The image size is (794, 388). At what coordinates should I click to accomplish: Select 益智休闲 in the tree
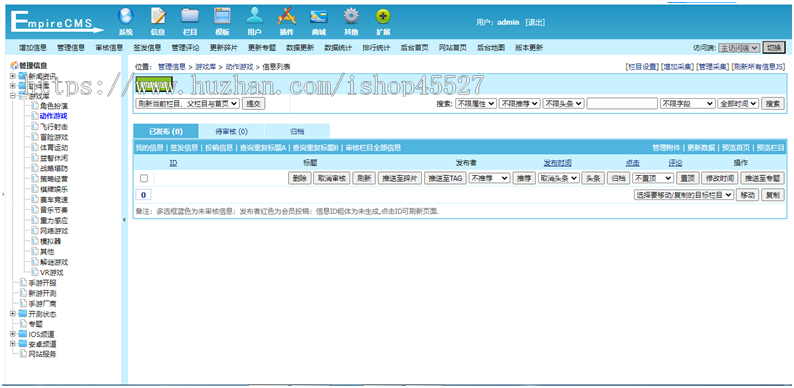tap(54, 158)
